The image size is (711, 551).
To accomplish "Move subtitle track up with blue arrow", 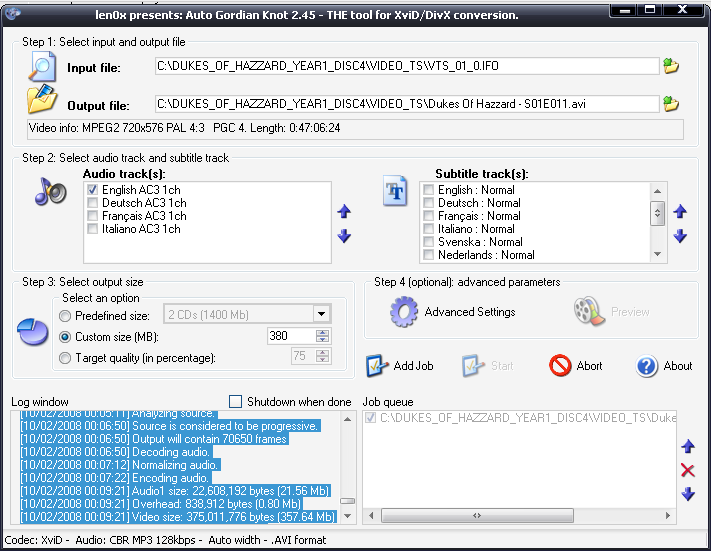I will 680,212.
